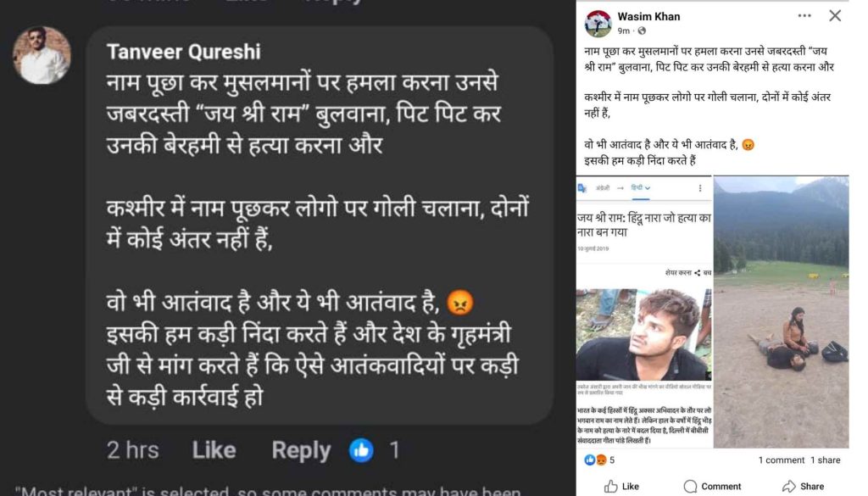Open Tanveer Qureshi's profile avatar

tap(42, 55)
